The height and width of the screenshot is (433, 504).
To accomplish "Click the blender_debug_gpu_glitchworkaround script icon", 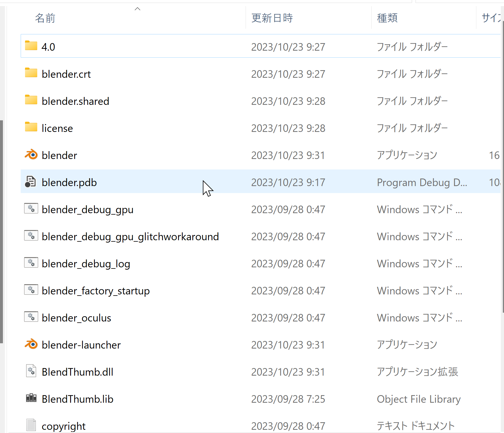I will 31,236.
